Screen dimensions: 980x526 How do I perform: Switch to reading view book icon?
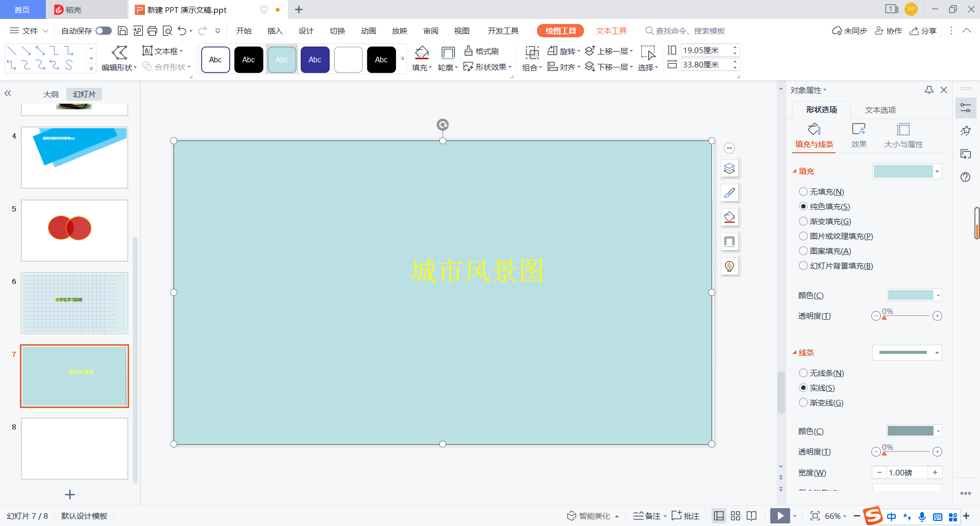(751, 516)
